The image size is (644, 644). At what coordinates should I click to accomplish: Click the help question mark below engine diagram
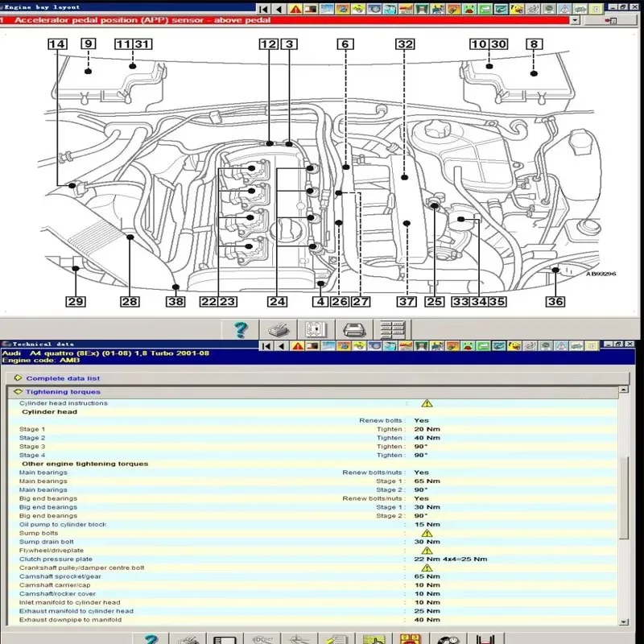click(x=240, y=329)
